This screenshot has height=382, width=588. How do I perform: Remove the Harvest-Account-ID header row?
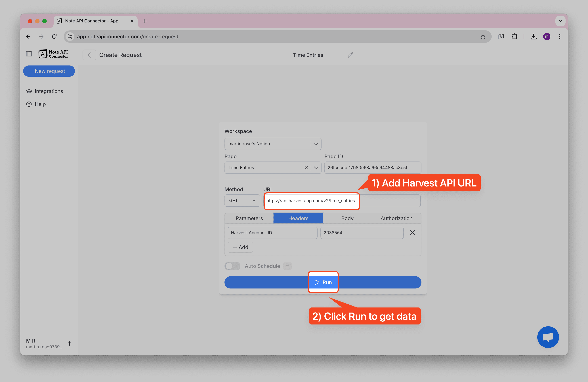412,232
